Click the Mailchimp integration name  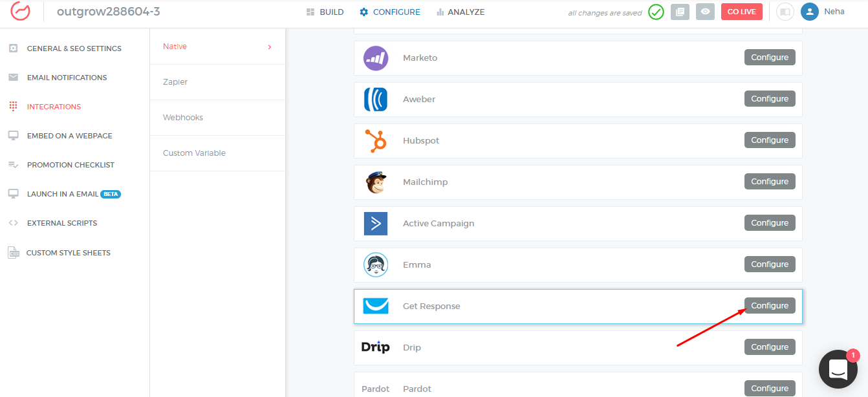[426, 182]
